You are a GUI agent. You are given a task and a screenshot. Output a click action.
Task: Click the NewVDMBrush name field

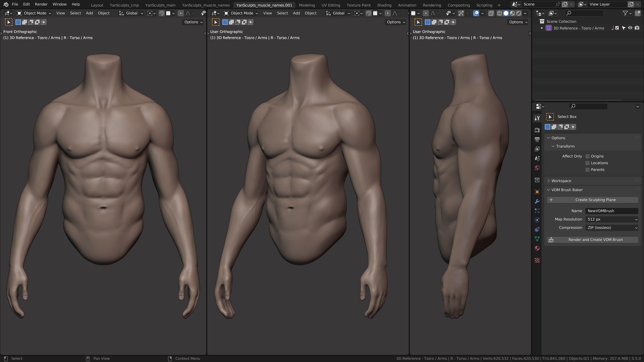point(611,211)
